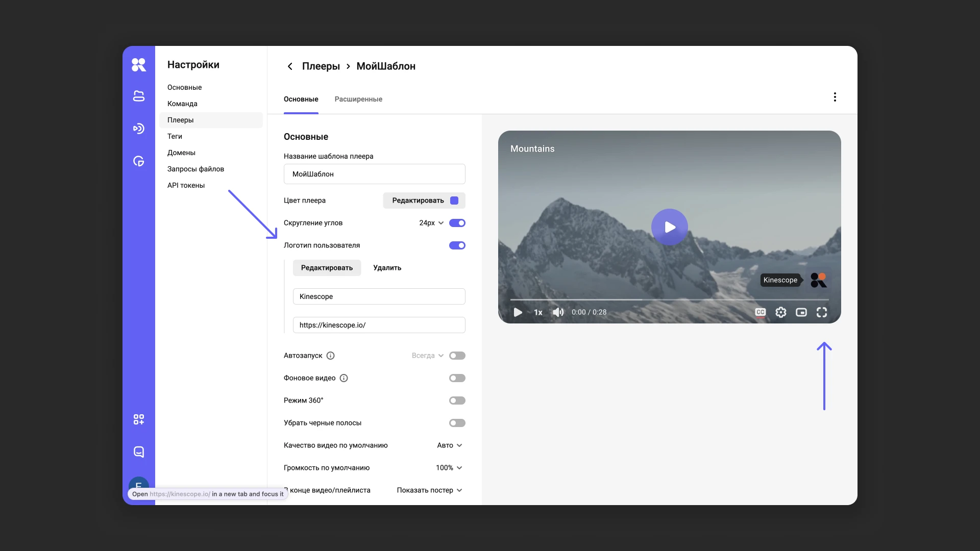
Task: Open the apps grid icon in sidebar
Action: (138, 419)
